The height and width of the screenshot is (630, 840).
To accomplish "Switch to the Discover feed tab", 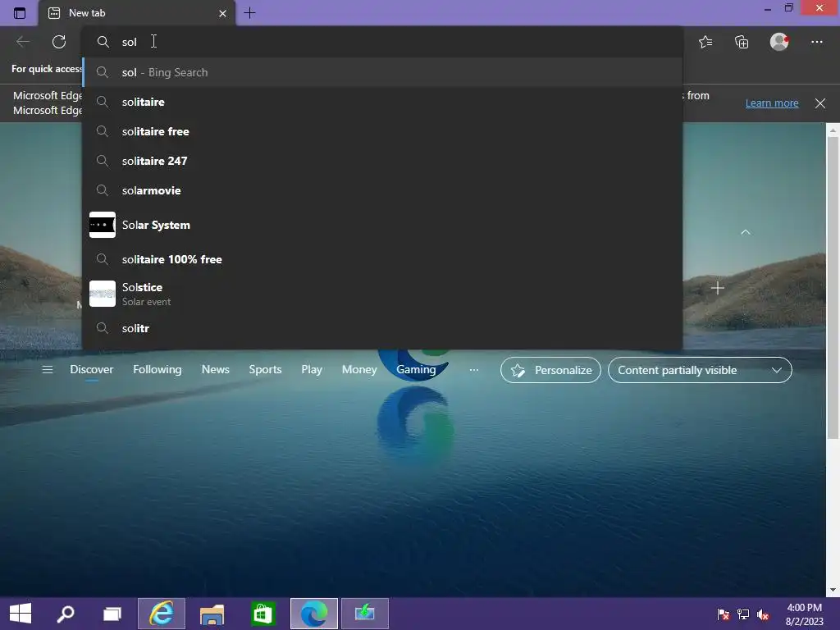I will [x=92, y=370].
